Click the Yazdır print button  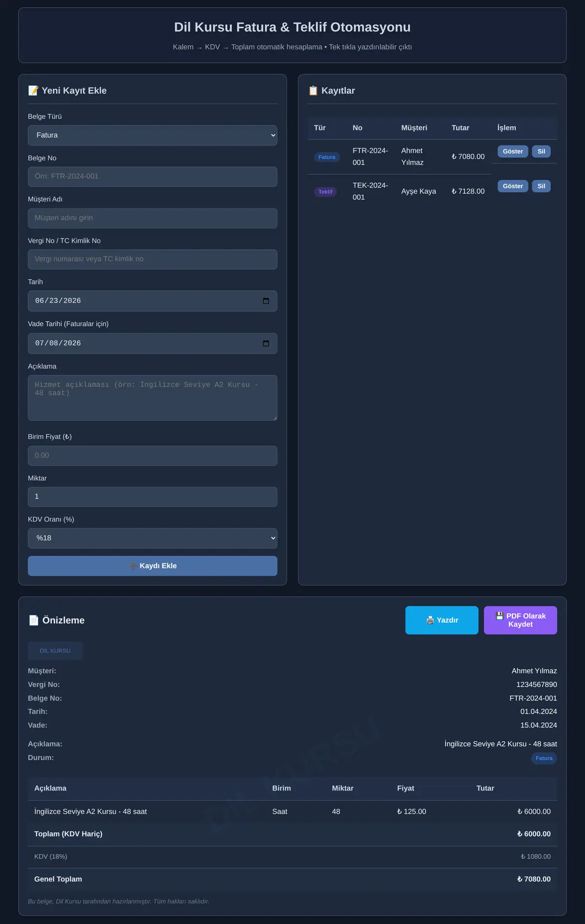[442, 620]
